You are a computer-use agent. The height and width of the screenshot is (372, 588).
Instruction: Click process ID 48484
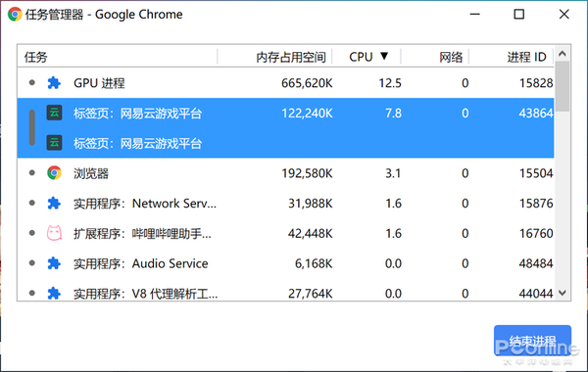click(536, 263)
